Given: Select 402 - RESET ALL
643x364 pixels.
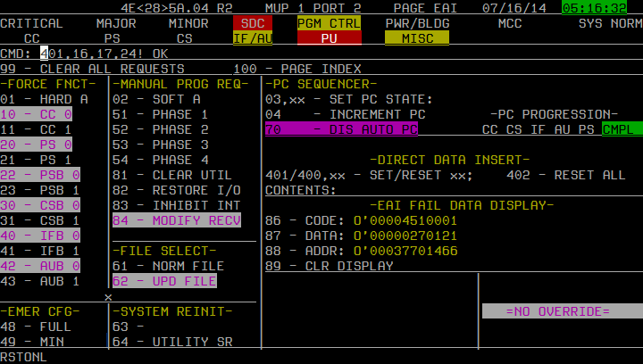Looking at the screenshot, I should (566, 175).
